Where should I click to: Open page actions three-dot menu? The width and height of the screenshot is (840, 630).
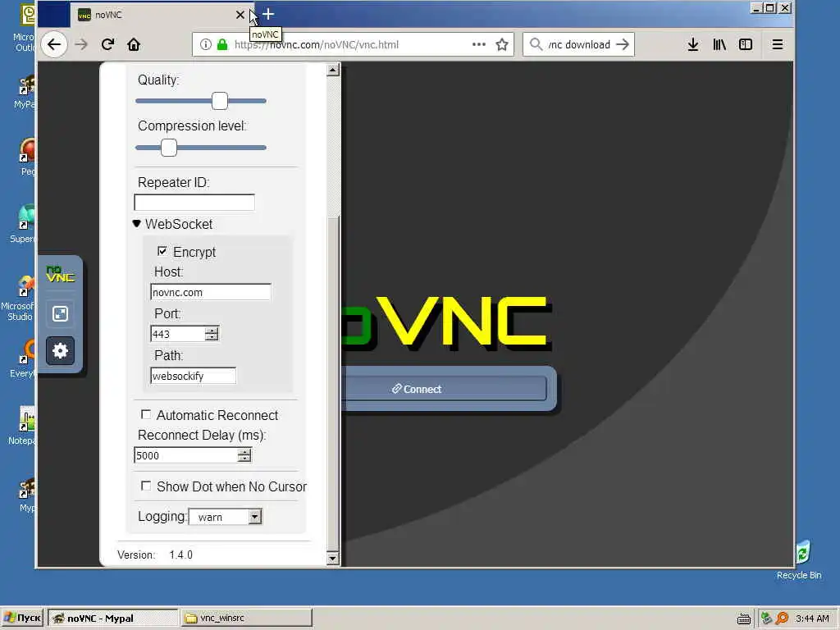(x=479, y=44)
